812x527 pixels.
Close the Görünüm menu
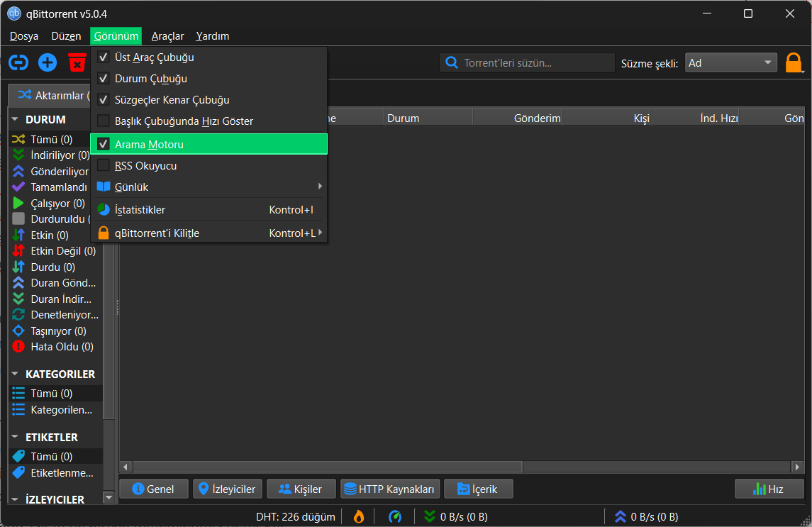(x=116, y=36)
